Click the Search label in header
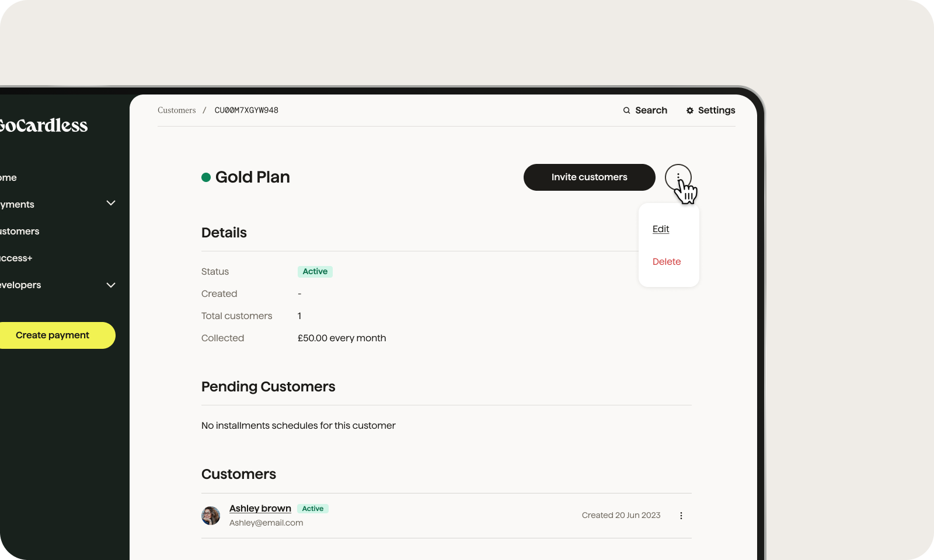The image size is (934, 560). click(x=651, y=110)
